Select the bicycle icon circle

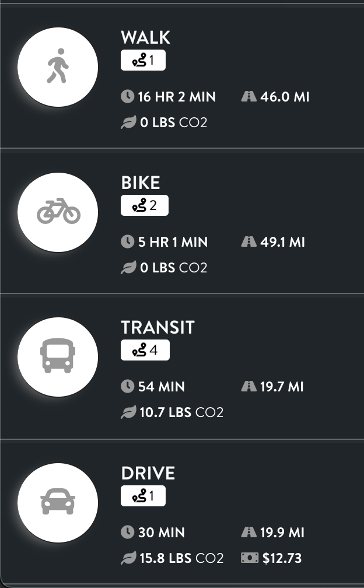[x=58, y=212]
